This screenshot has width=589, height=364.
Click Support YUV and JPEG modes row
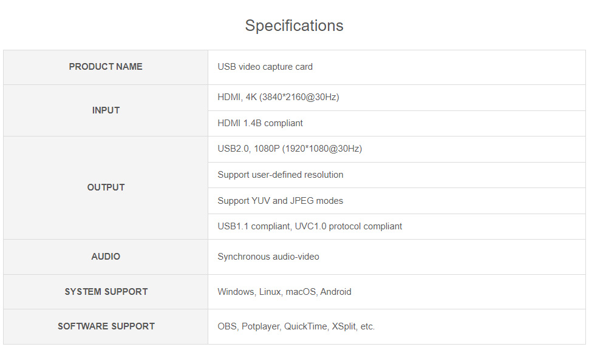click(x=397, y=201)
